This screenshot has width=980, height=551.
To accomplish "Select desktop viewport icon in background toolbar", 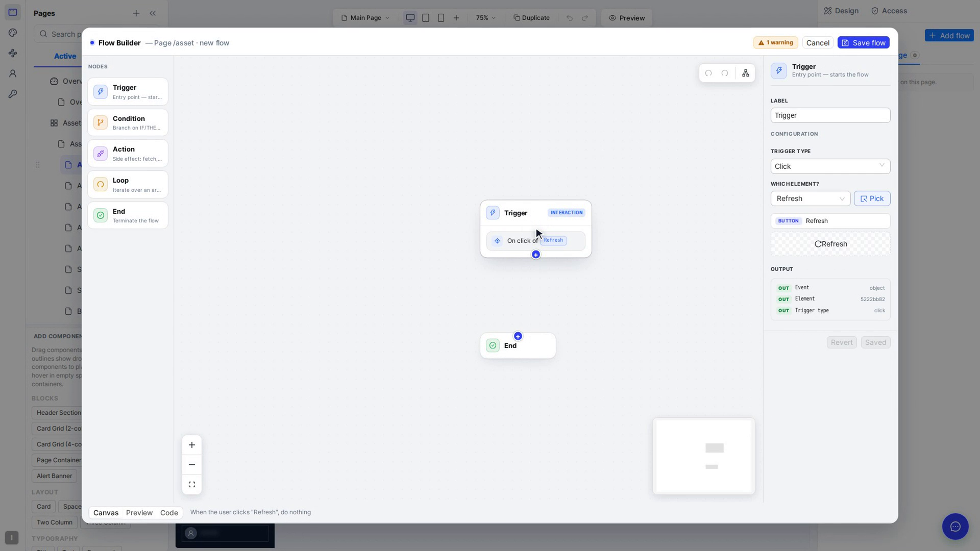I will coord(410,18).
